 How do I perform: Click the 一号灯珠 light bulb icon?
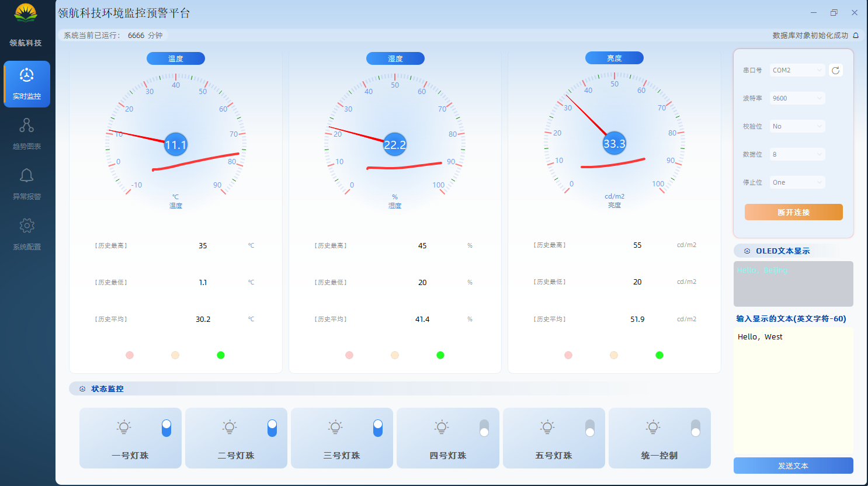pos(123,427)
